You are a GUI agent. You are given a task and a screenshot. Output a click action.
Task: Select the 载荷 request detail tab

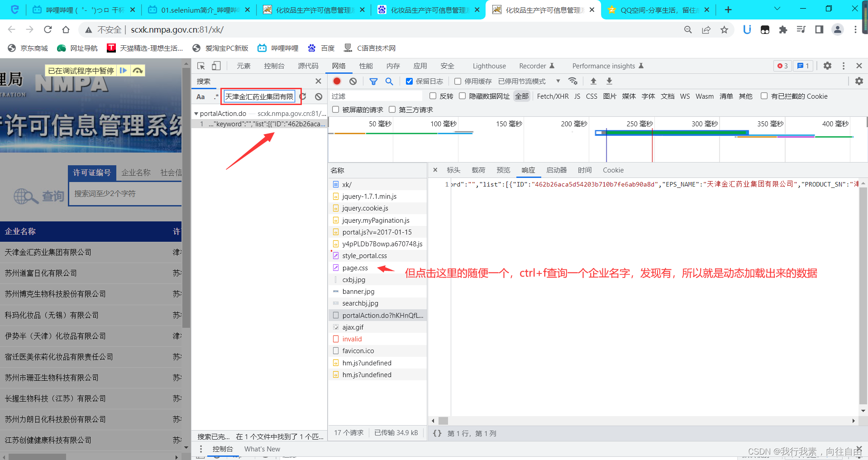click(478, 170)
